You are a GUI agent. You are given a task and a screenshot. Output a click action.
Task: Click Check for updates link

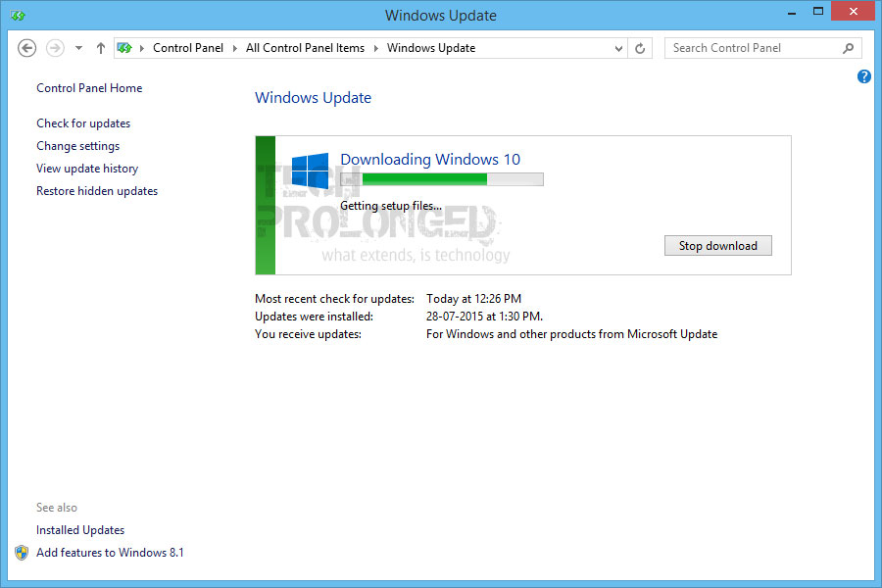tap(83, 123)
